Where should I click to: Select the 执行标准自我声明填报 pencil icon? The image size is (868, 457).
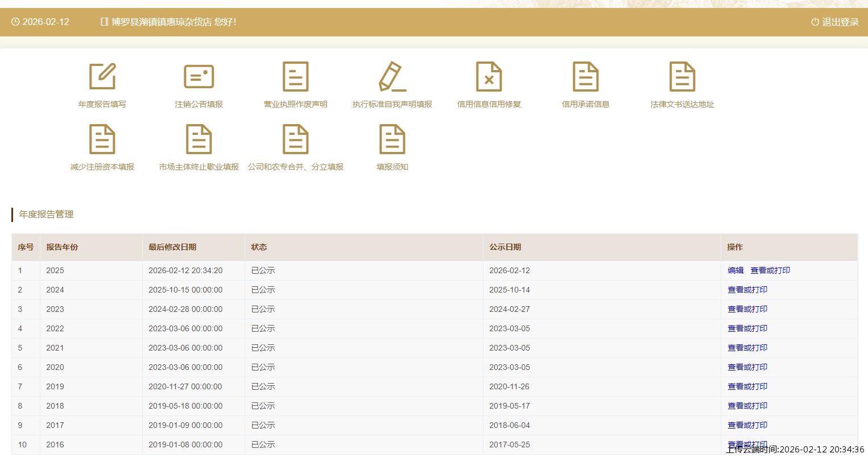click(392, 77)
